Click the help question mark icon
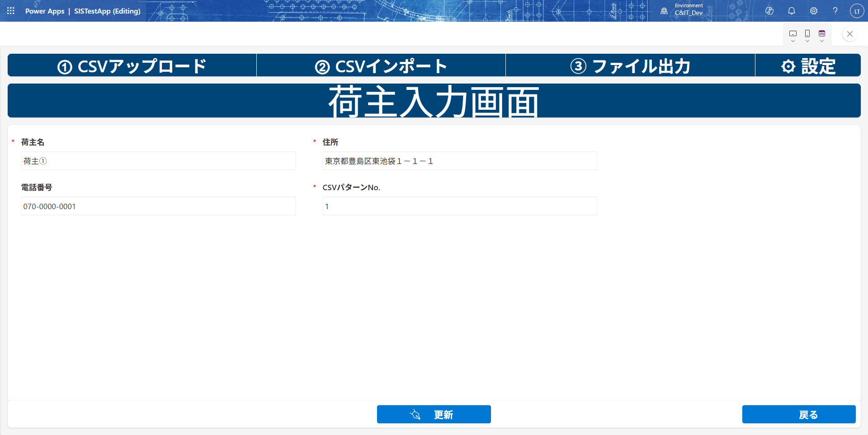Screen dimensions: 868x435 pos(835,11)
